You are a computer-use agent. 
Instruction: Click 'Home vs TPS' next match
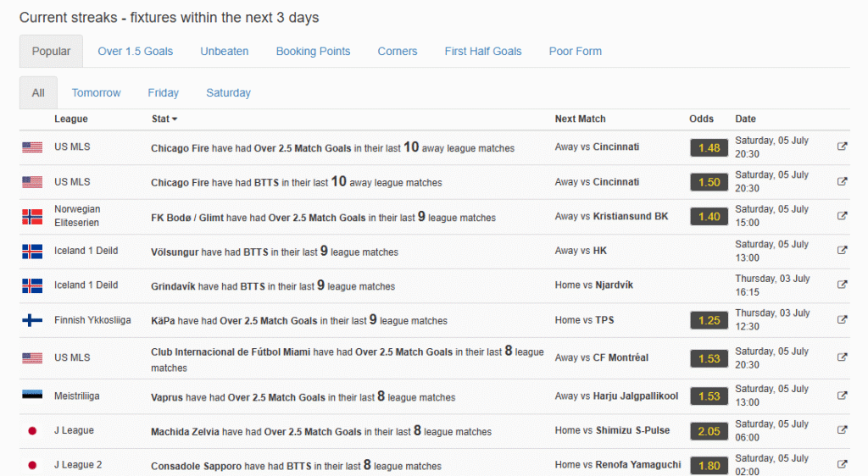584,319
